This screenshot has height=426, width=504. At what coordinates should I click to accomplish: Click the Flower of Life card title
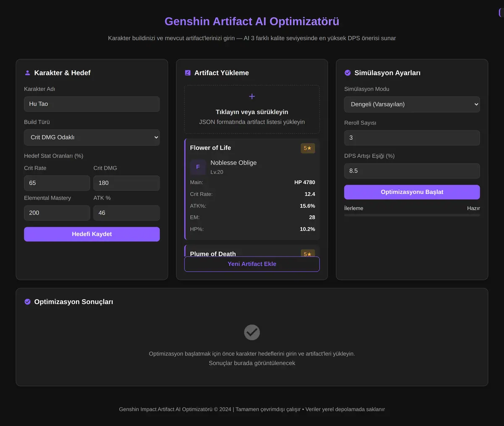(210, 148)
